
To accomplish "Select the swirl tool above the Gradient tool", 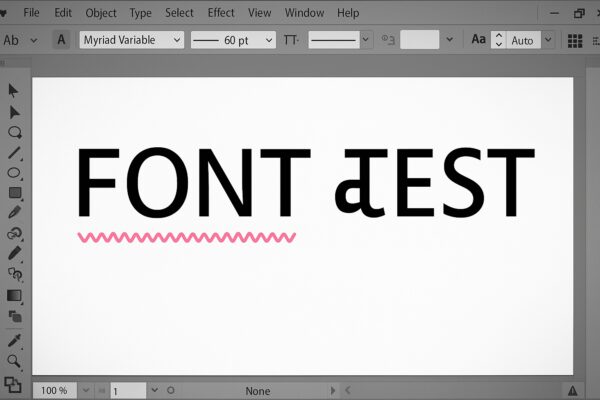I will click(15, 274).
